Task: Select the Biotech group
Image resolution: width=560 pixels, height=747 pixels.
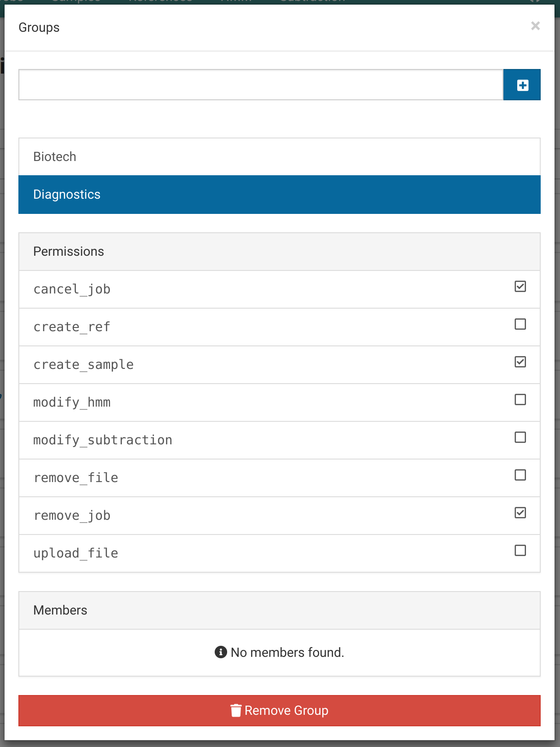Action: click(x=280, y=156)
